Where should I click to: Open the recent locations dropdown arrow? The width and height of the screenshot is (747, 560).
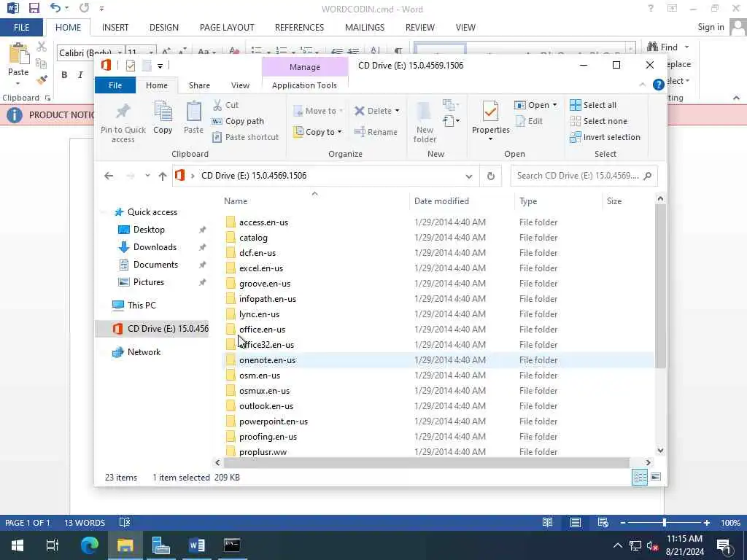147,176
